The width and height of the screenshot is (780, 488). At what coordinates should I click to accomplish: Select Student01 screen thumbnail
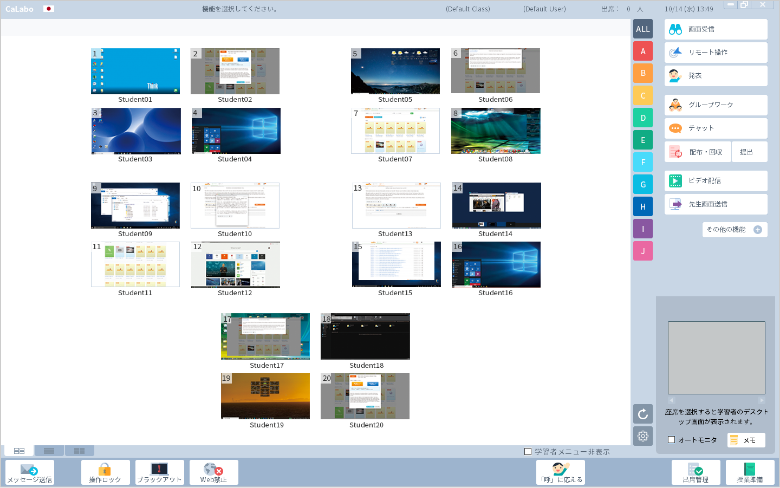[135, 71]
